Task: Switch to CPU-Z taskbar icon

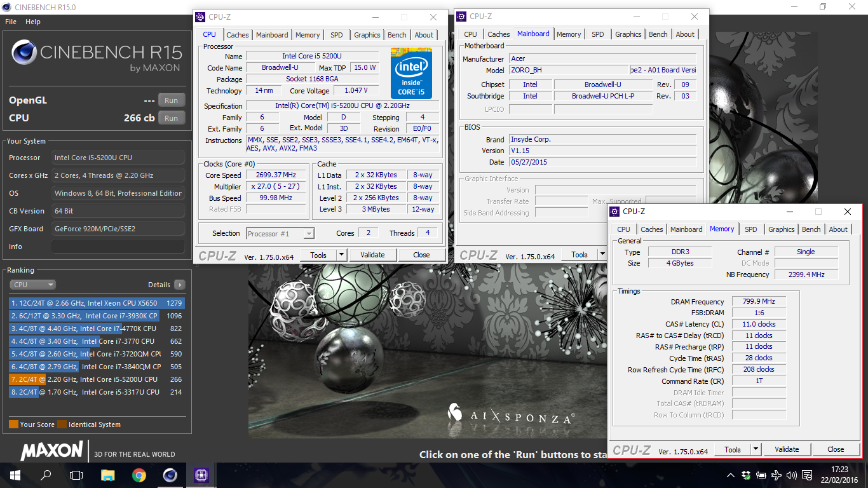Action: pyautogui.click(x=201, y=475)
